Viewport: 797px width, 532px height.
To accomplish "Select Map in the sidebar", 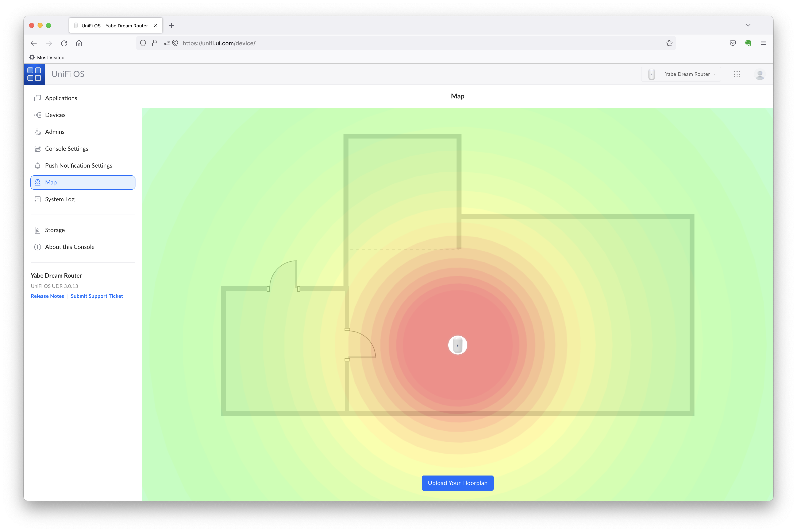I will click(x=82, y=183).
